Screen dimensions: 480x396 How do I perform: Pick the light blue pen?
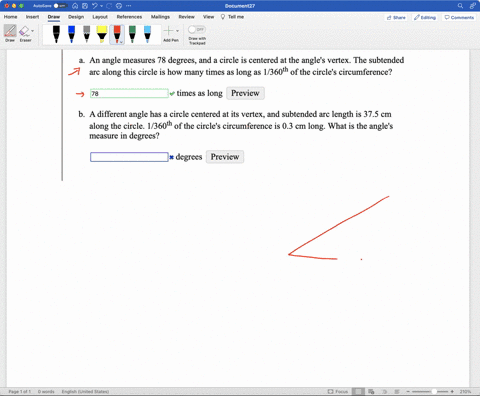[147, 34]
